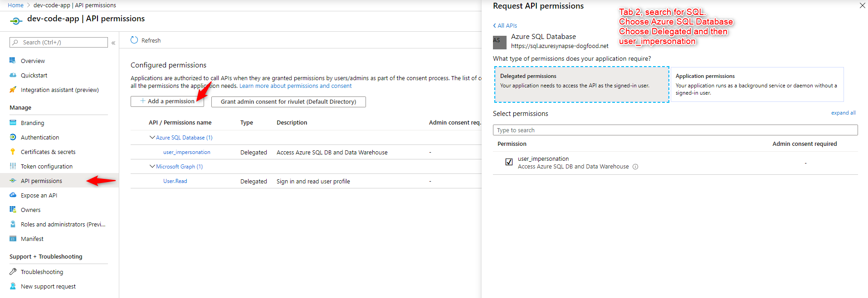Click the https://sql.azuresynapse-dogfood.net URL text

click(x=560, y=46)
